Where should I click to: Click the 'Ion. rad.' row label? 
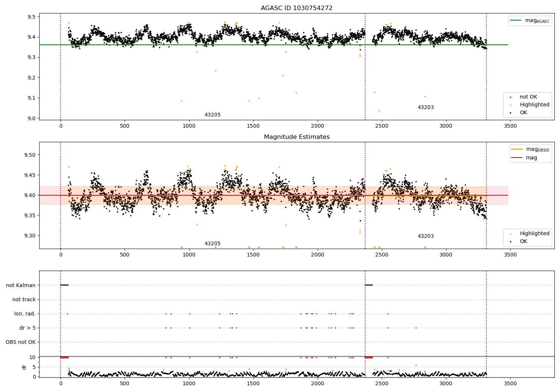pos(25,314)
